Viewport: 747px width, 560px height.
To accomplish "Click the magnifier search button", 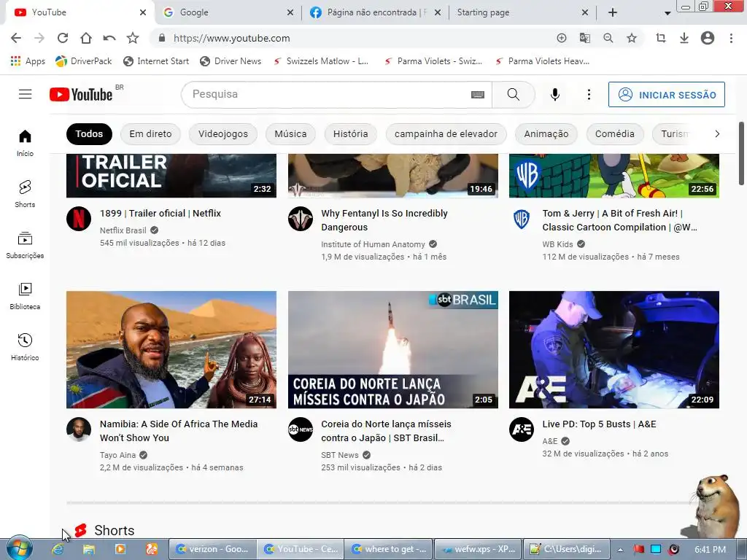I will coord(514,94).
